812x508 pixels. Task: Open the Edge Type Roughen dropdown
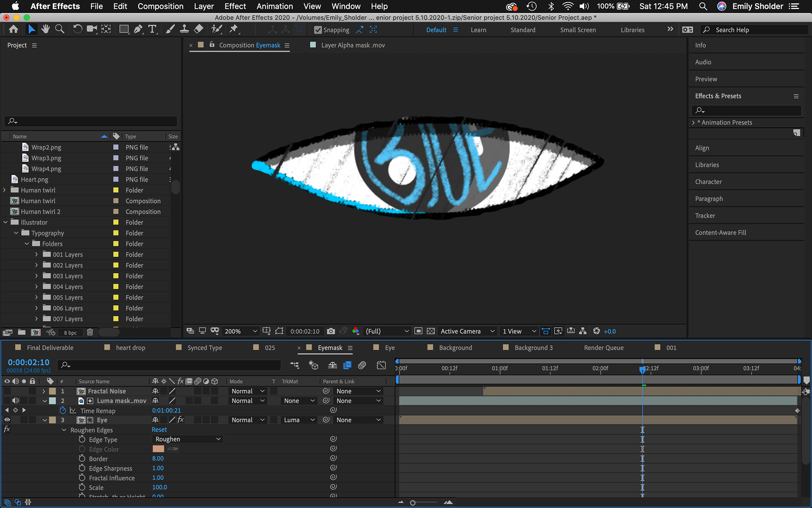click(x=187, y=439)
